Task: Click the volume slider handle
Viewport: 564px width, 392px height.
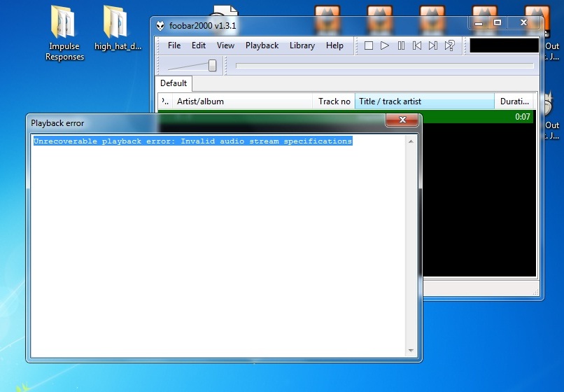Action: click(212, 66)
